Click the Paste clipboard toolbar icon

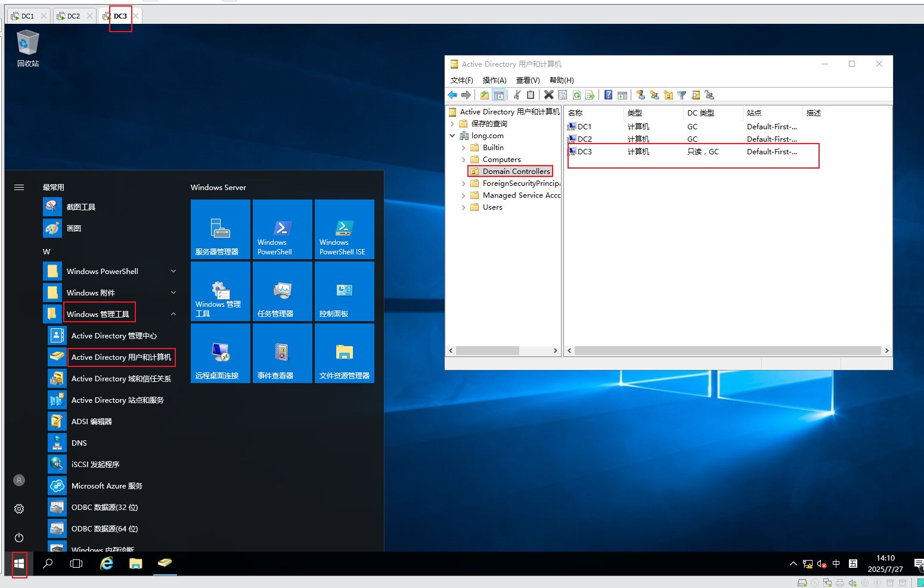point(530,95)
